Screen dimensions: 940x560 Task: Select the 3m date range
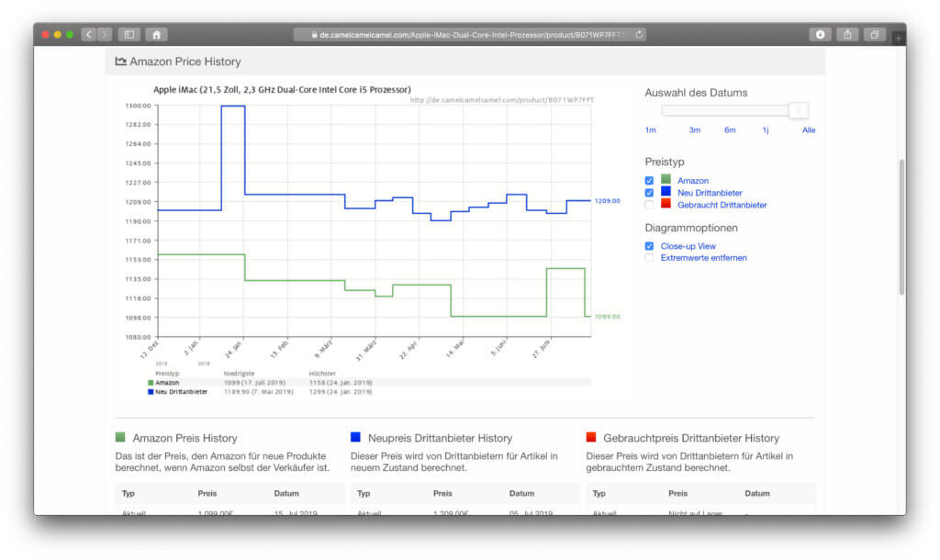click(695, 130)
